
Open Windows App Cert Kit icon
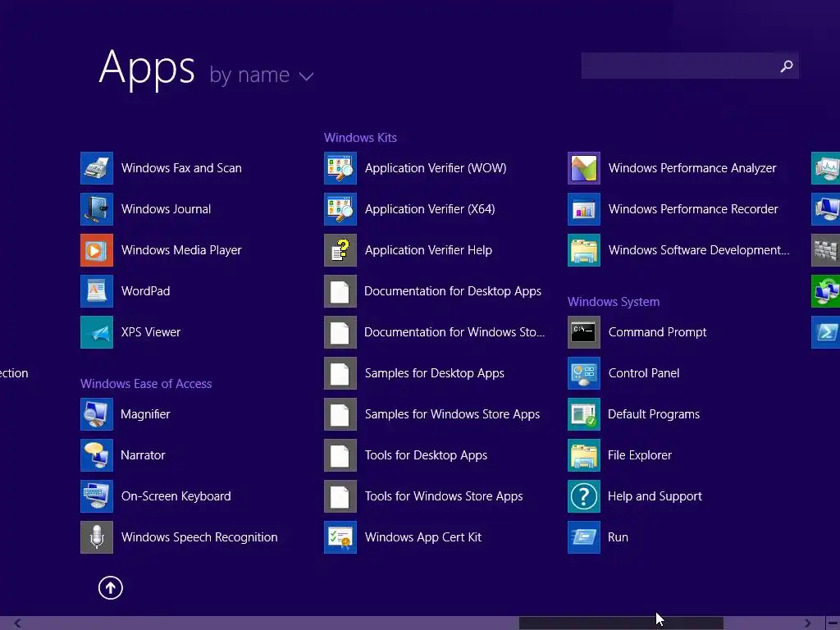click(x=340, y=537)
